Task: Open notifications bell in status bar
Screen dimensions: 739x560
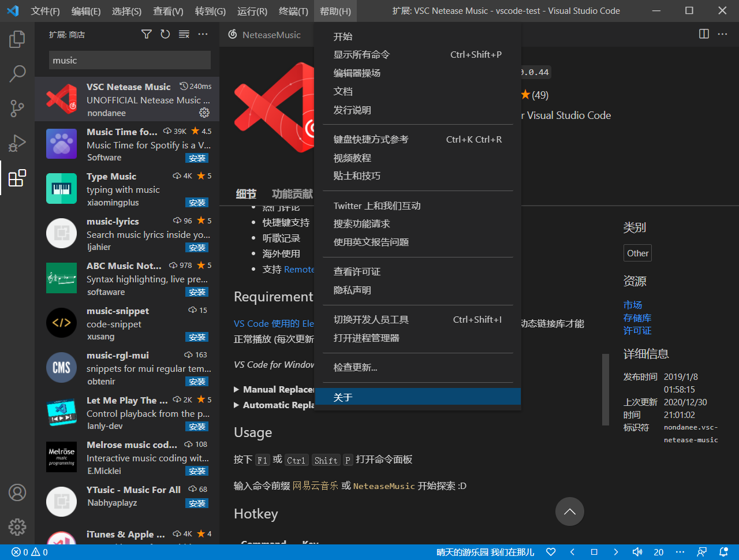Action: pos(723,552)
